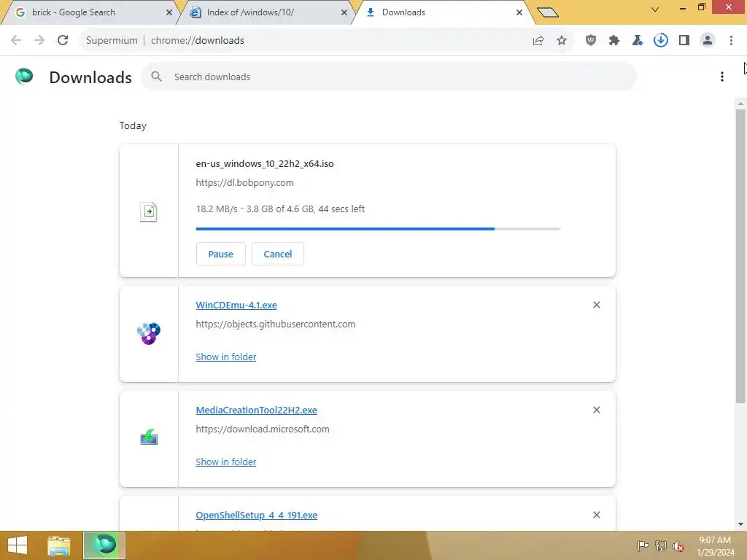
Task: Click the ISO file icon
Action: (x=149, y=211)
